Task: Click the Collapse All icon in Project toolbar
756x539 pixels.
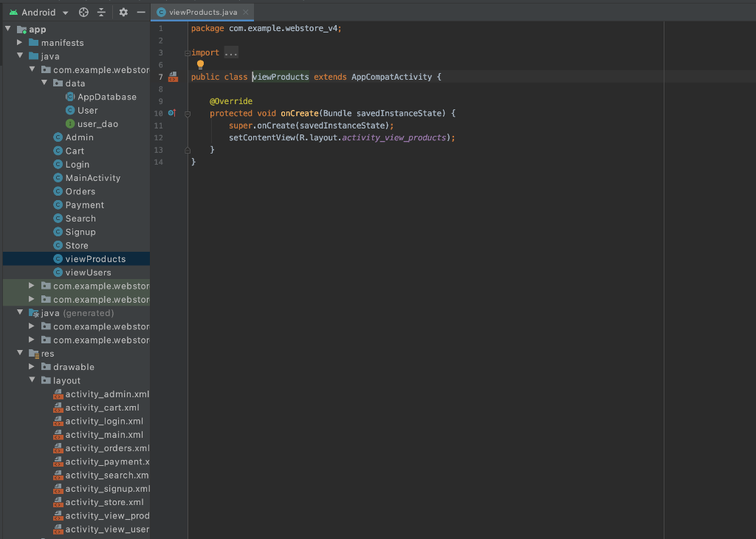Action: 101,12
